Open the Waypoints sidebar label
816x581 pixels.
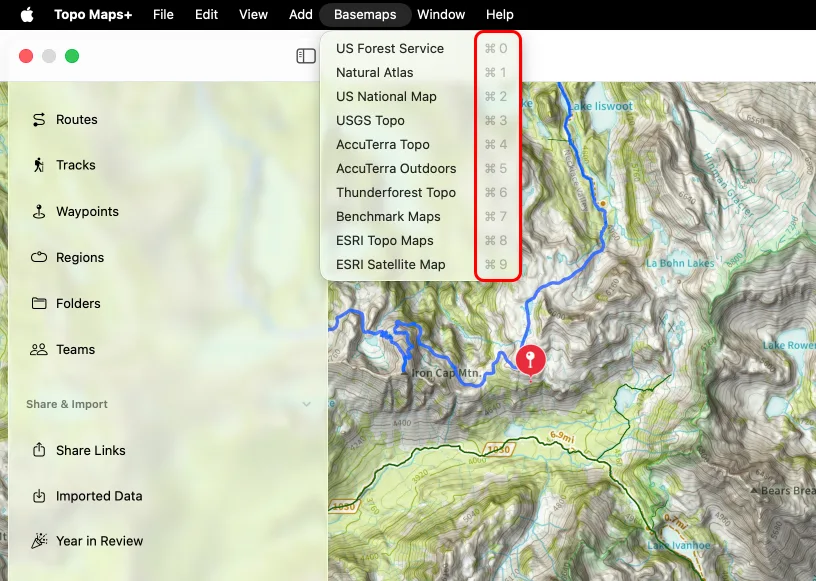tap(87, 211)
